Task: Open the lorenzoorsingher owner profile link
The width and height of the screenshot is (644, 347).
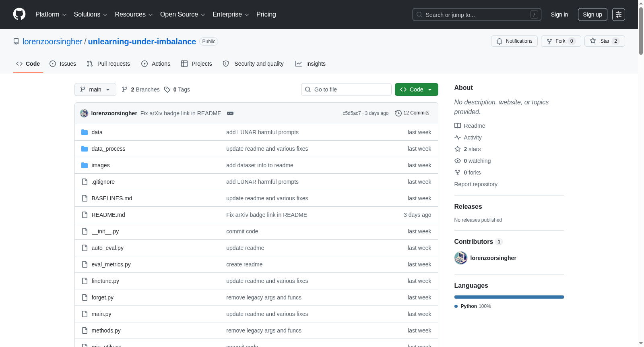Action: 52,42
